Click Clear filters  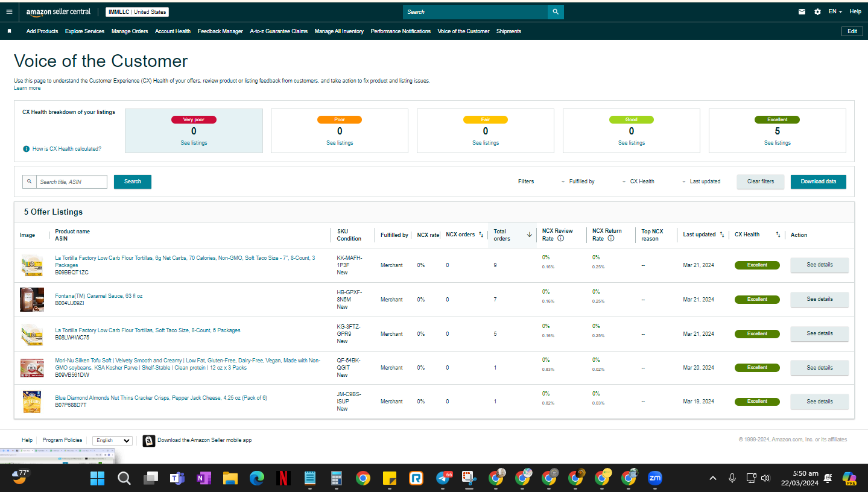pyautogui.click(x=761, y=181)
